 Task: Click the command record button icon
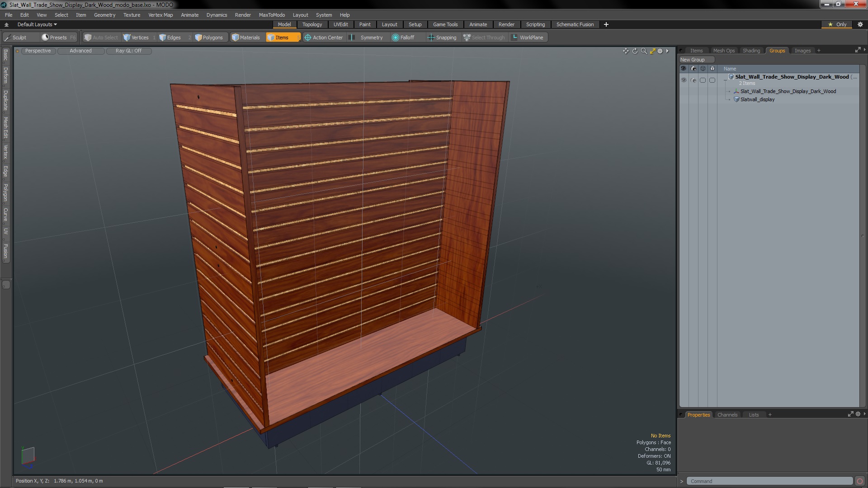pos(860,481)
